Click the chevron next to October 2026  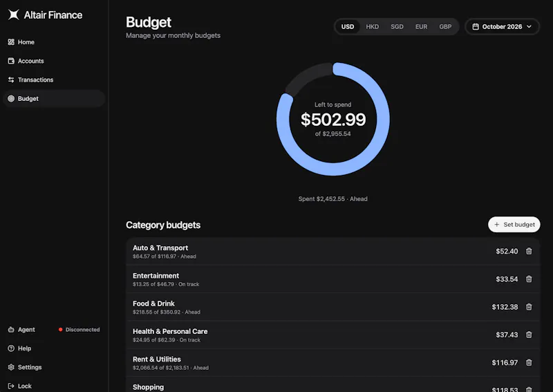pos(529,27)
